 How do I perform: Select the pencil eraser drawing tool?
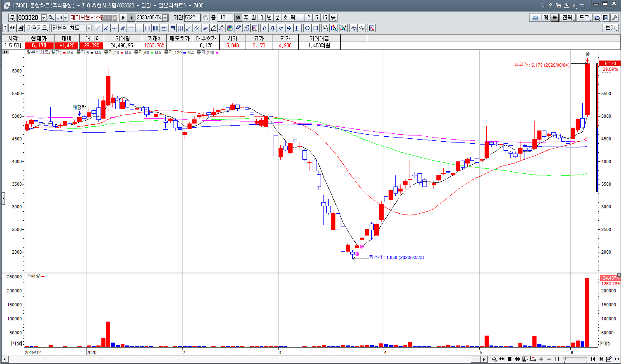(x=213, y=28)
